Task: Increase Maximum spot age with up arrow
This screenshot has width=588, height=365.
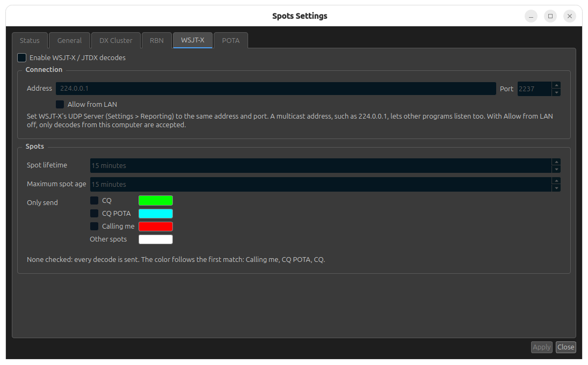Action: 556,181
